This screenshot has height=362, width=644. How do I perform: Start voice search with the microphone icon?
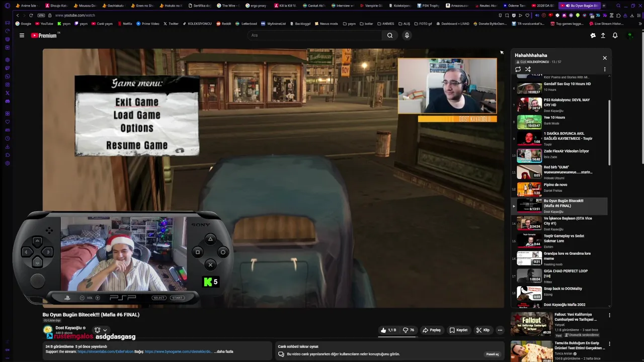coord(407,35)
